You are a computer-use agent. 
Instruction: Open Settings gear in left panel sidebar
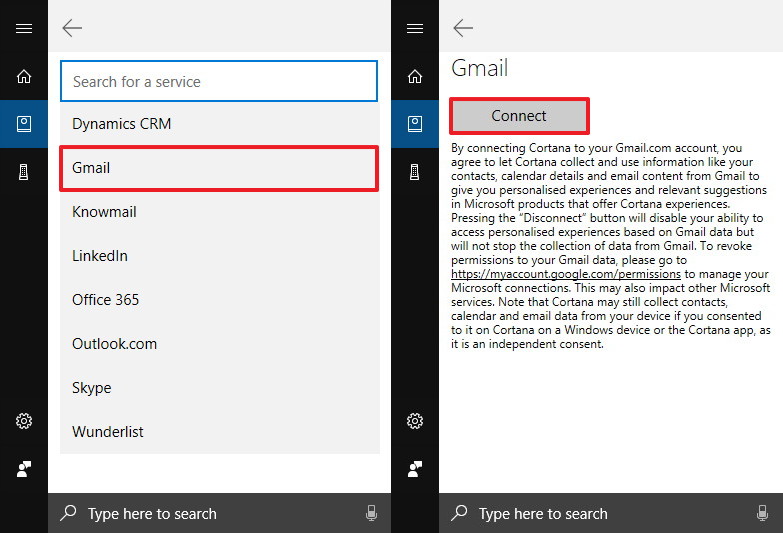pyautogui.click(x=24, y=421)
